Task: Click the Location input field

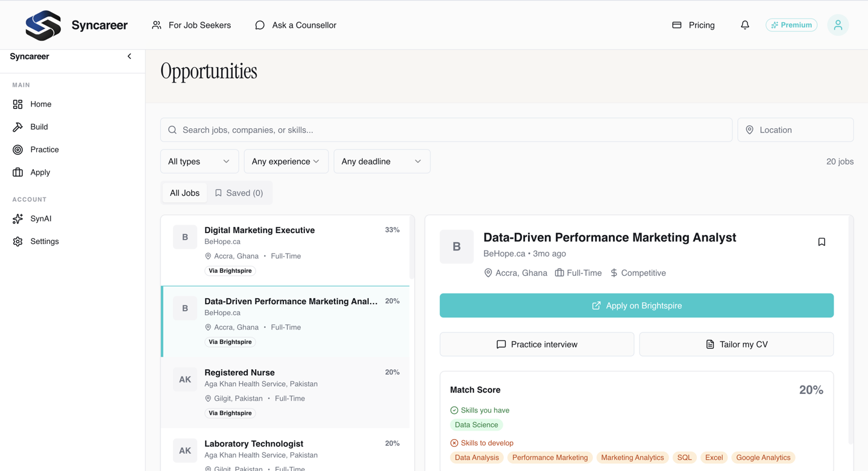Action: click(x=796, y=130)
